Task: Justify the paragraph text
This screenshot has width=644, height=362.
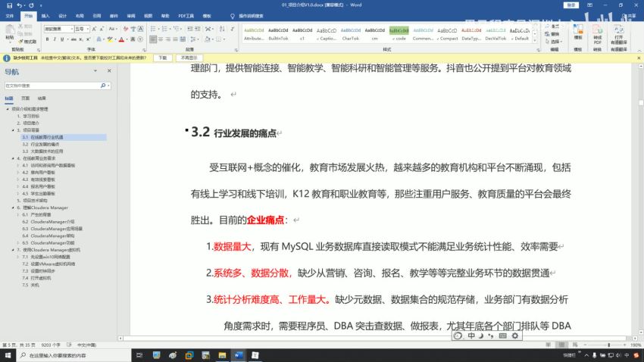Action: click(x=175, y=39)
